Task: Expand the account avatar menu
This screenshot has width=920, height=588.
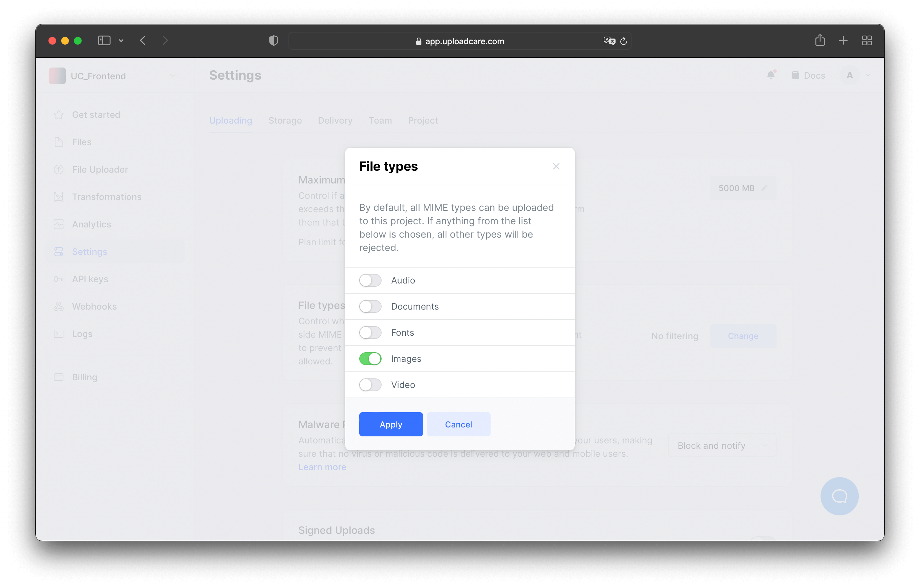Action: coord(856,75)
